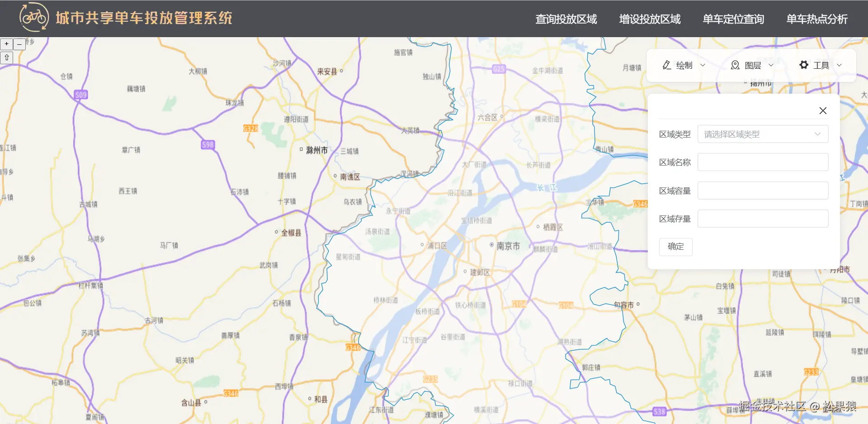Click the 六合区 label on map
Viewport: 868px width, 424px height.
click(487, 117)
